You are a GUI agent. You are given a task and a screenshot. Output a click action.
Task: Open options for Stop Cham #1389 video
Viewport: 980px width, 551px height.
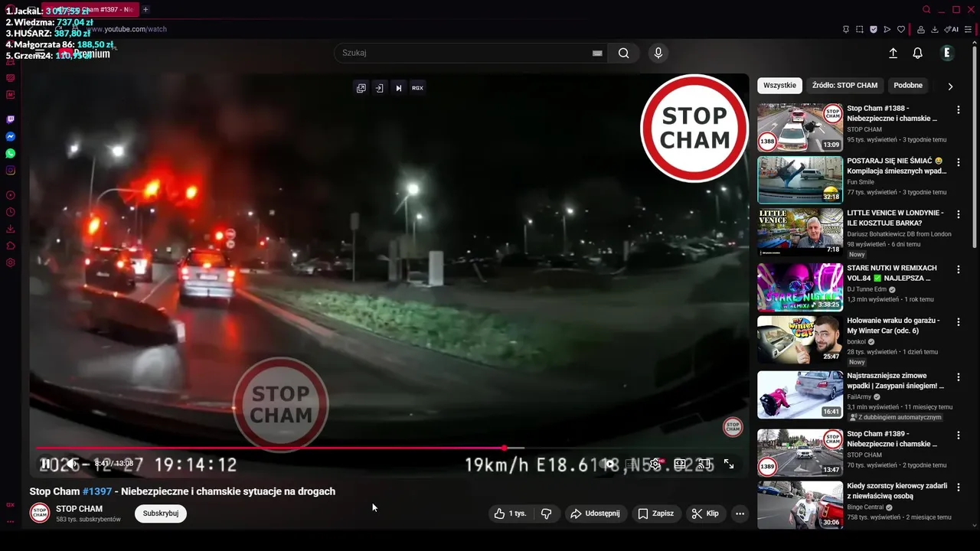click(958, 435)
